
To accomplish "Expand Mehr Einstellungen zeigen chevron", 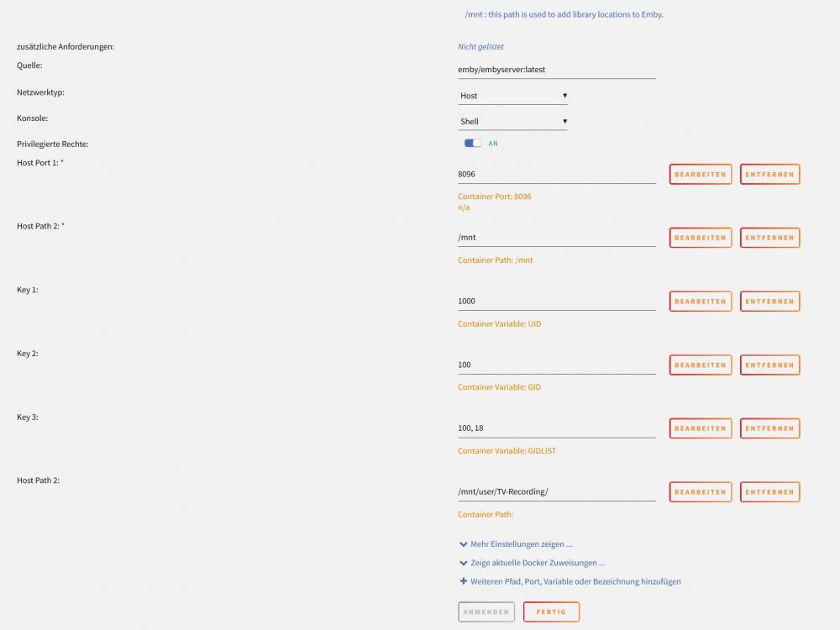I will coord(464,544).
